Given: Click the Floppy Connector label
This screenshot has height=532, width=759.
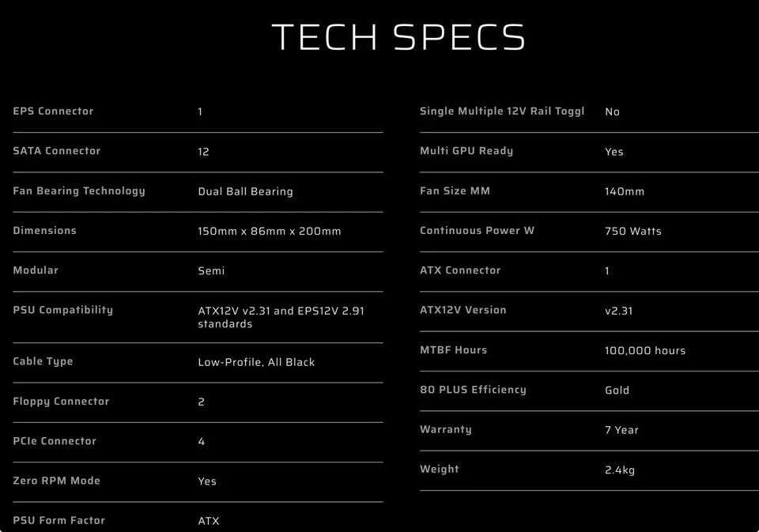Looking at the screenshot, I should pyautogui.click(x=61, y=402).
